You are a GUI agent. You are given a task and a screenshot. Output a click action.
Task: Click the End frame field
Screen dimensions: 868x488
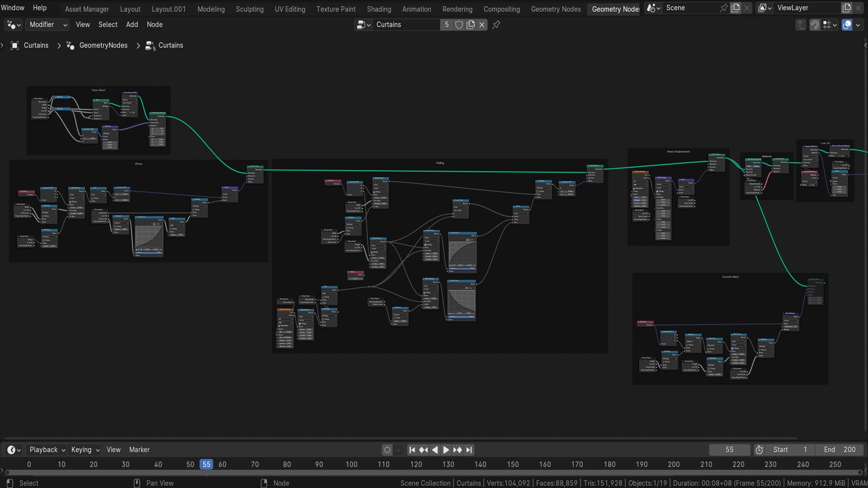[840, 450]
